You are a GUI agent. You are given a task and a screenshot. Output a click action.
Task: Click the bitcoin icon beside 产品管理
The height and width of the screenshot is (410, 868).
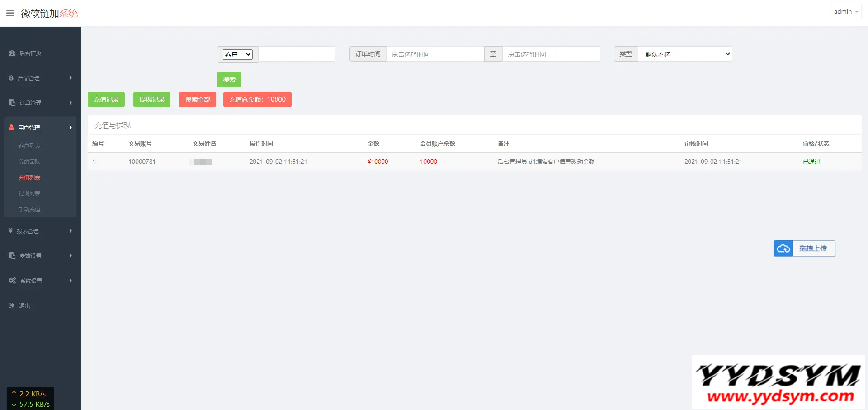coord(11,78)
